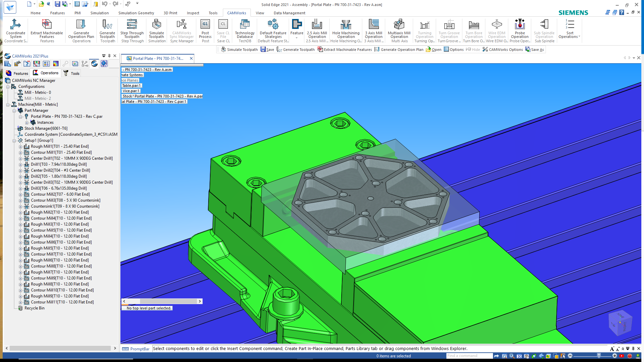Screen dimensions: 644x362
Task: Click Options in the secondary toolbar
Action: (x=454, y=50)
